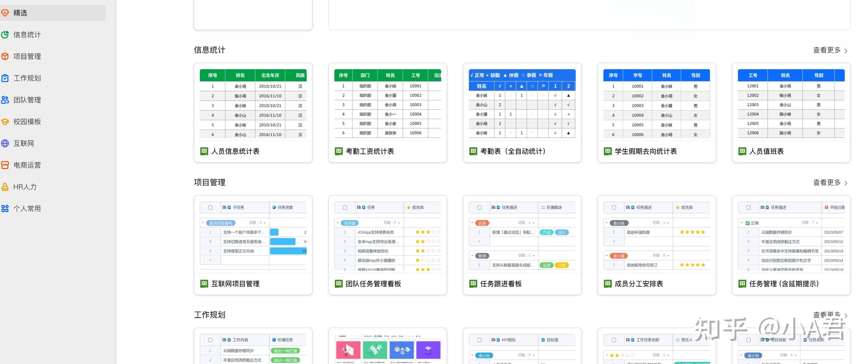Tick header checkbox in 任务管理 (含延期提示) preview
The image size is (868, 364).
[748, 207]
